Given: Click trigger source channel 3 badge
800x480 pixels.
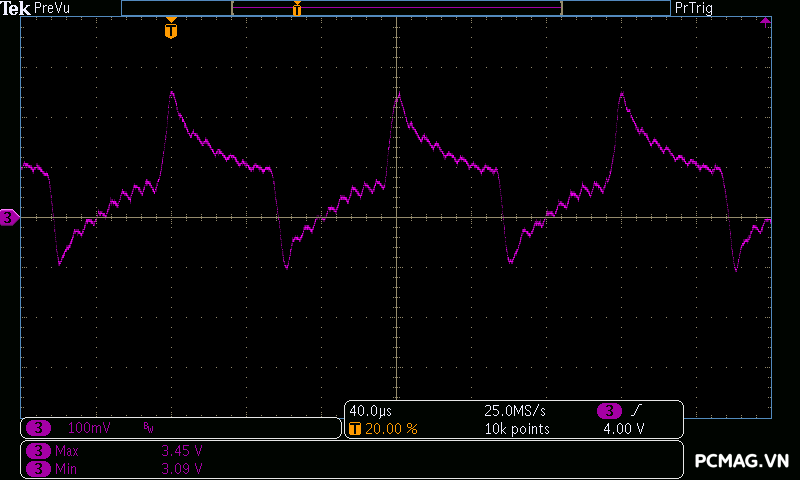Looking at the screenshot, I should click(609, 411).
